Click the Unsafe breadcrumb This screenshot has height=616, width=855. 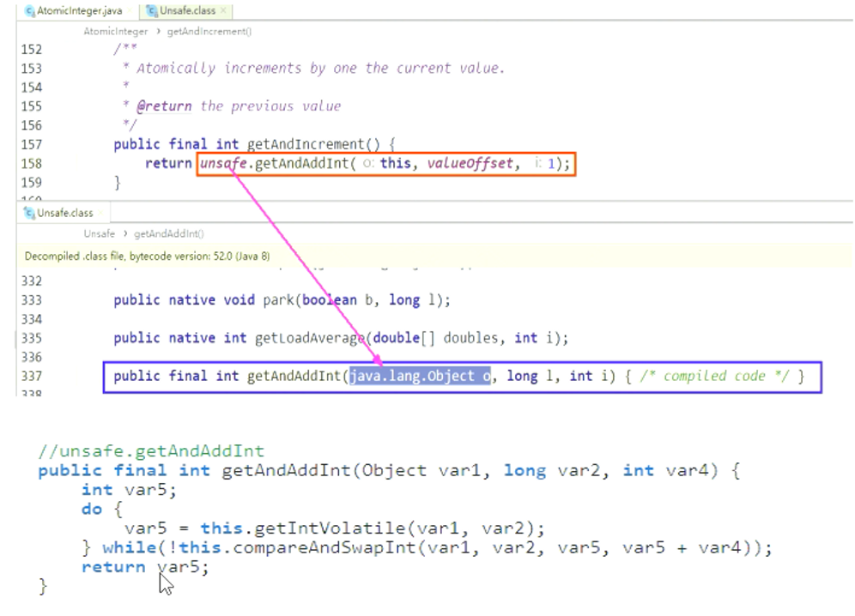(99, 234)
